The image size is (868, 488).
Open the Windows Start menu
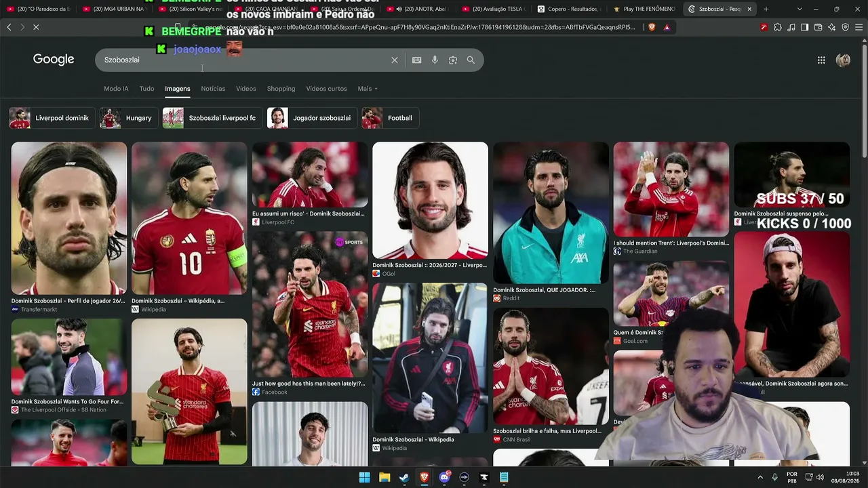click(x=364, y=477)
